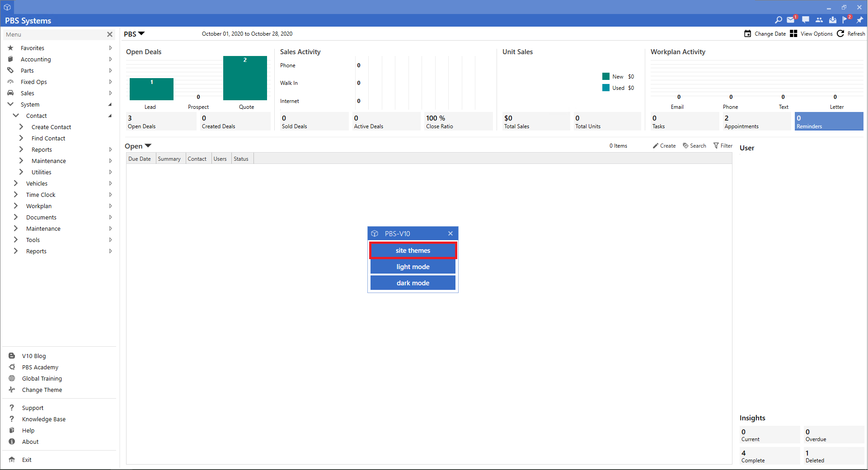Image resolution: width=868 pixels, height=470 pixels.
Task: Click the Sales car icon
Action: [x=10, y=93]
